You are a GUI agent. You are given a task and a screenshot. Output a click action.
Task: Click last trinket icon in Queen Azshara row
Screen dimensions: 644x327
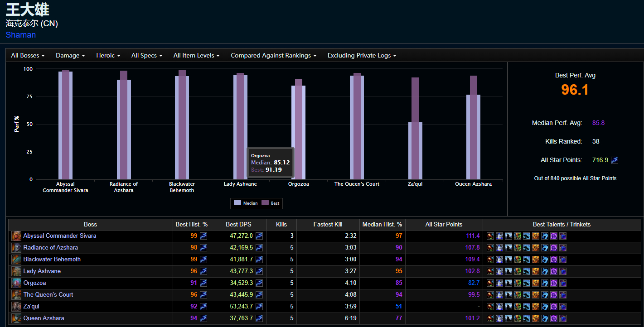562,318
